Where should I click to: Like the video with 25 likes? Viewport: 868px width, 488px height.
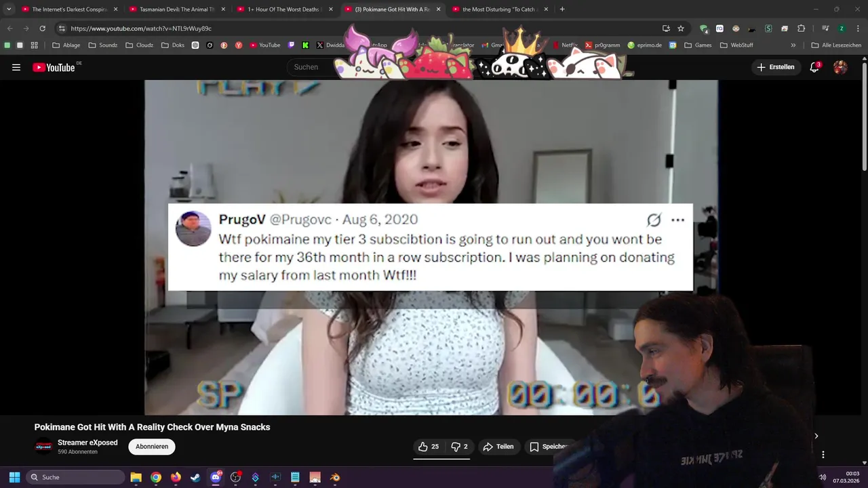click(x=429, y=447)
